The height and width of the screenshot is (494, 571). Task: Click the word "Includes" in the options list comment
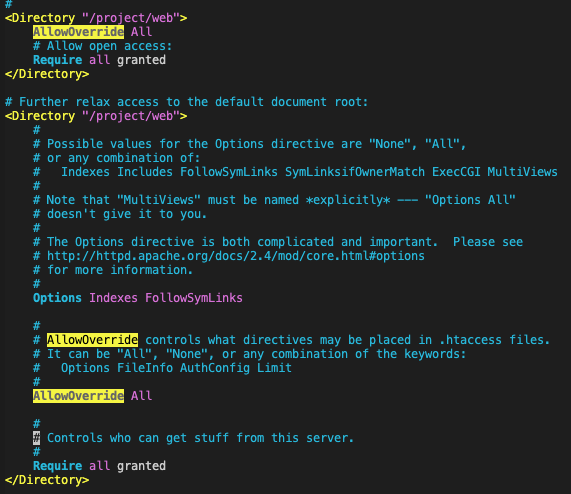point(145,172)
